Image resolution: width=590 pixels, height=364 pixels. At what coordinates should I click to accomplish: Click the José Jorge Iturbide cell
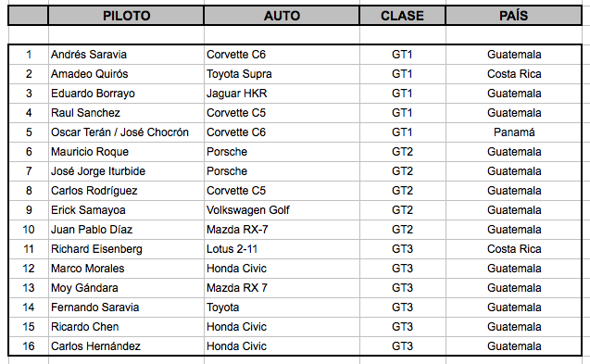(126, 171)
